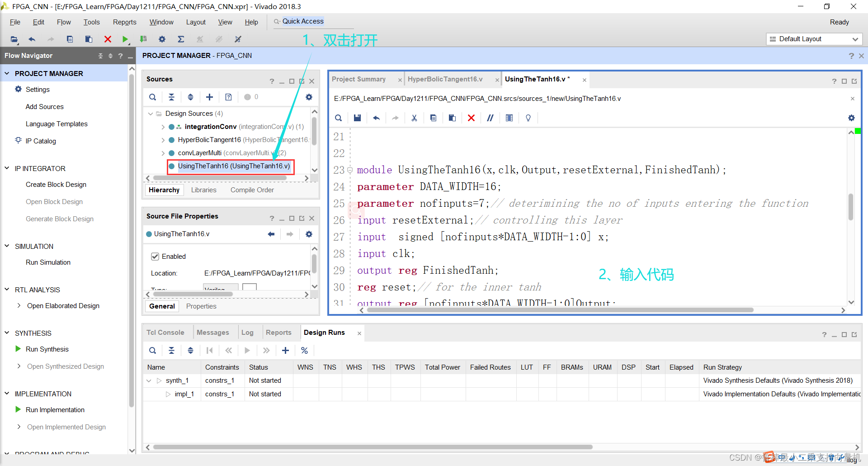The image size is (868, 466).
Task: Click the Toggle Line Comments icon in editor
Action: (490, 118)
